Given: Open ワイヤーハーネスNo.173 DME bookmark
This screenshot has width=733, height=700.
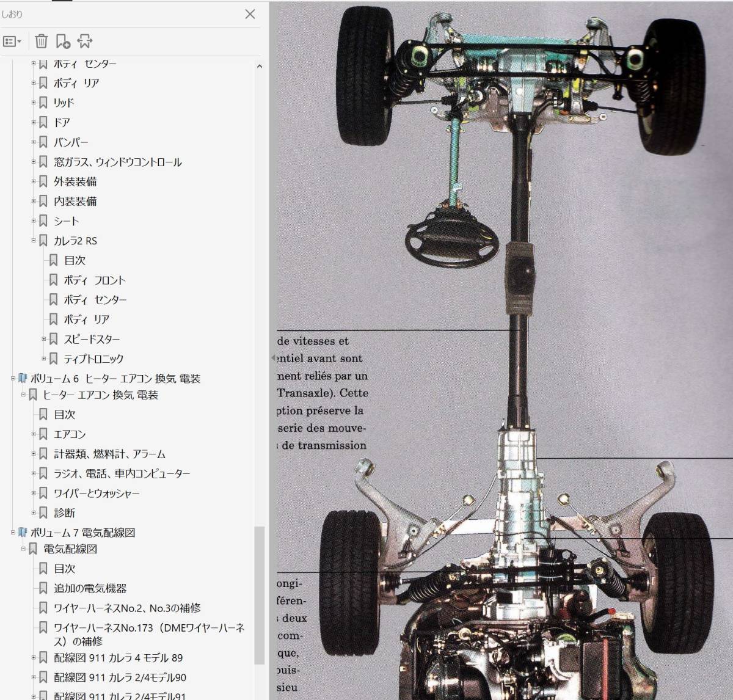Looking at the screenshot, I should 150,634.
